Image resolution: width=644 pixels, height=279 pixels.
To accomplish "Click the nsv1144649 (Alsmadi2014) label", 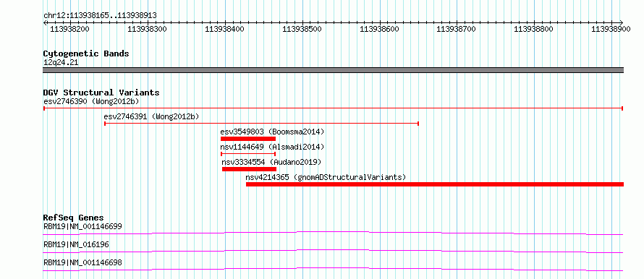I will (x=272, y=147).
